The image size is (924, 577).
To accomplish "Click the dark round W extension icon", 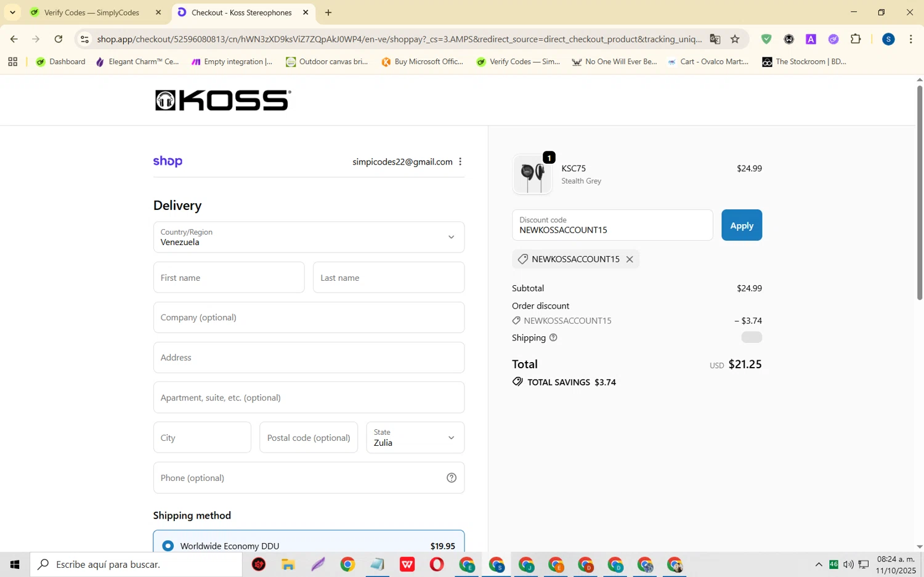I will [789, 39].
